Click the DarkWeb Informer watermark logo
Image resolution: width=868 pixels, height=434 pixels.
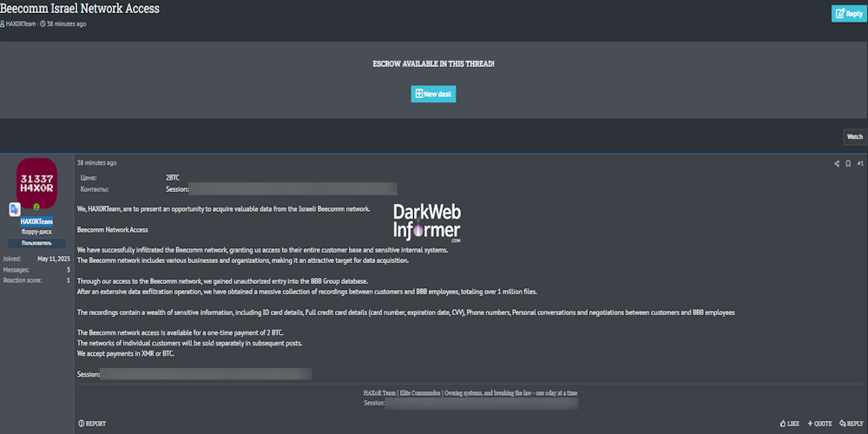427,223
